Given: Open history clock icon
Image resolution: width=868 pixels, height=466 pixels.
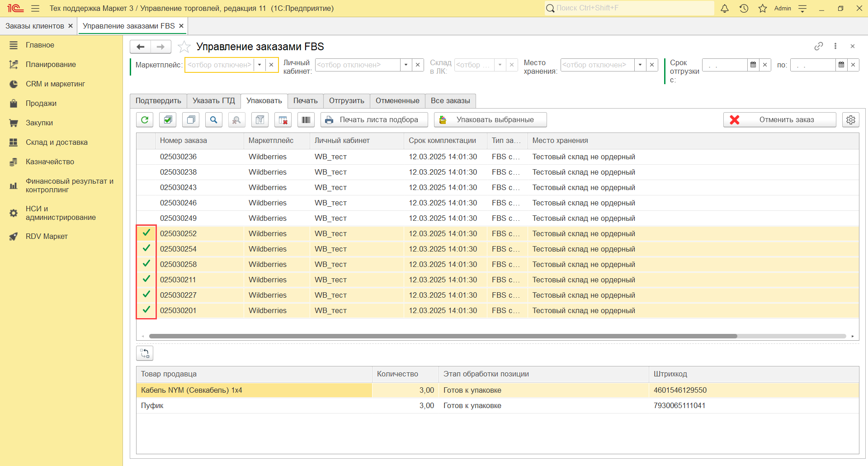Looking at the screenshot, I should coord(744,8).
